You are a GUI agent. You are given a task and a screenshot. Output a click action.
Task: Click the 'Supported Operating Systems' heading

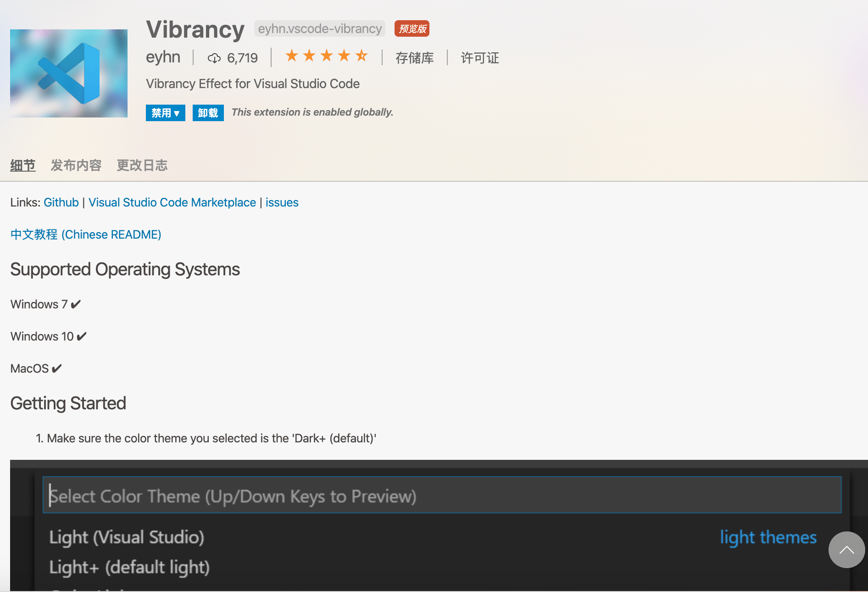pos(125,269)
